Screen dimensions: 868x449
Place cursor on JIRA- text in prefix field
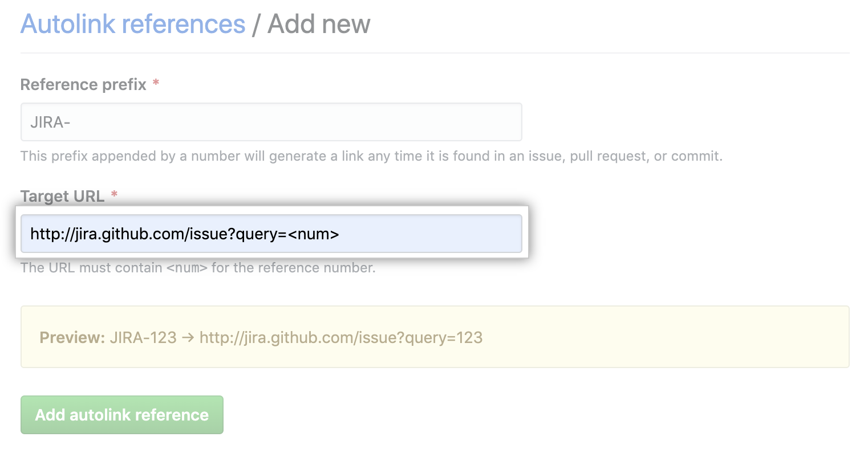click(x=50, y=123)
